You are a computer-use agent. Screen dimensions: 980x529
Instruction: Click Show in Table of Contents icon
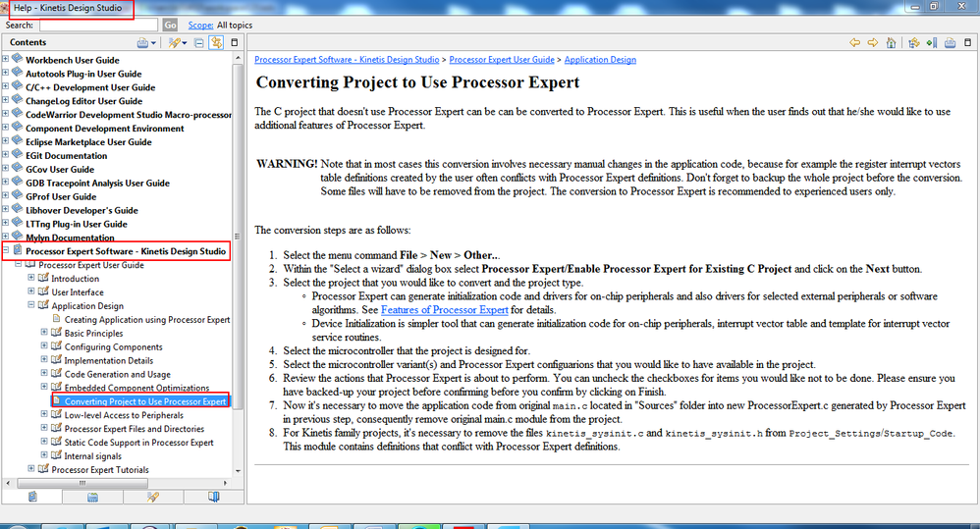pos(914,42)
